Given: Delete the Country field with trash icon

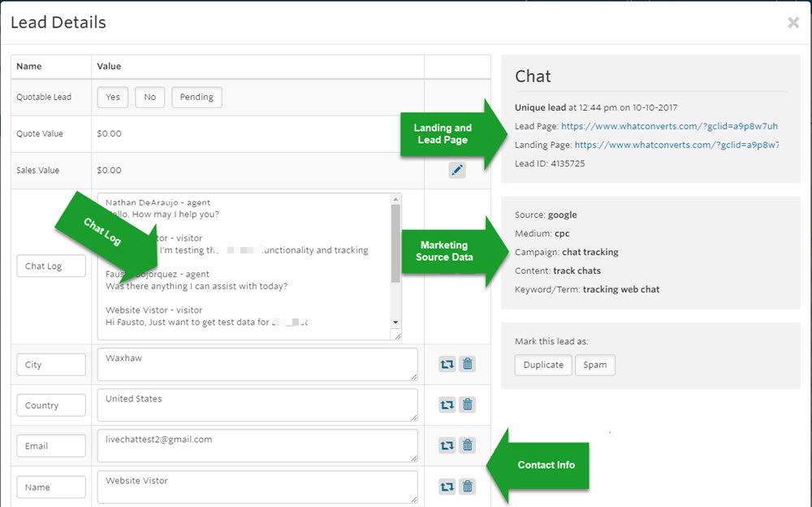Looking at the screenshot, I should coord(468,405).
